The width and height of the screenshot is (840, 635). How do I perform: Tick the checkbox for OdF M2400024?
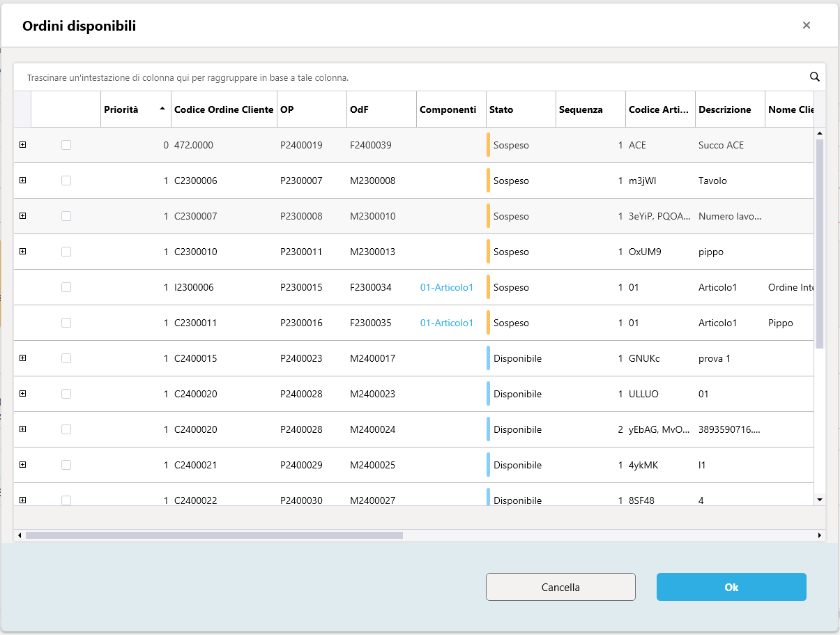pyautogui.click(x=66, y=429)
